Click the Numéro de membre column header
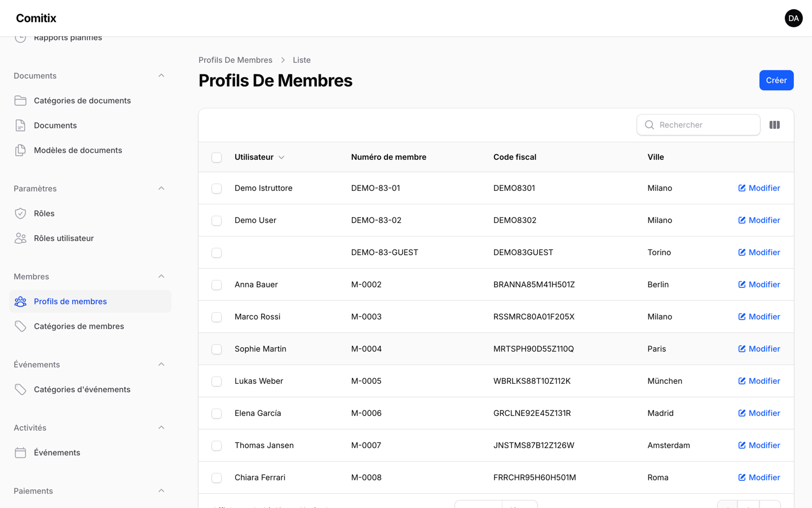This screenshot has width=812, height=508. [389, 157]
